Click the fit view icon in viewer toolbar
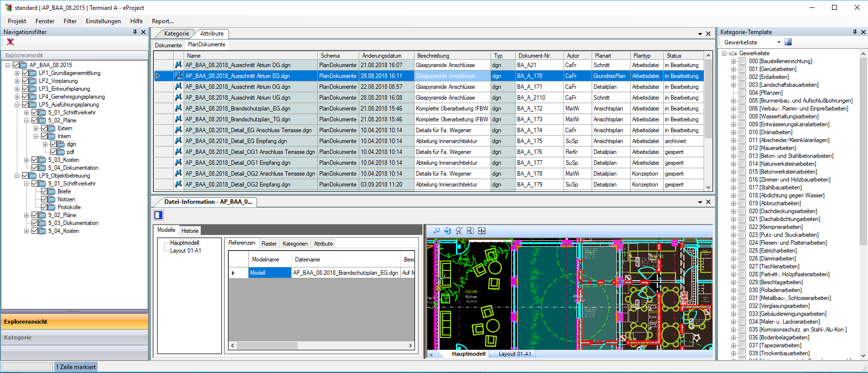 click(x=482, y=230)
